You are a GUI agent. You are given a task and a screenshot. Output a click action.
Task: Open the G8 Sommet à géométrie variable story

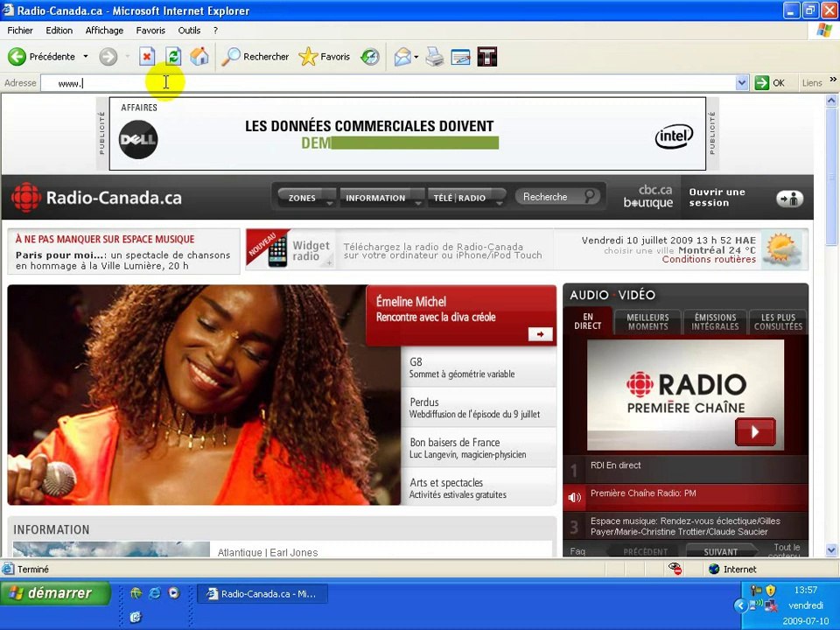(479, 367)
